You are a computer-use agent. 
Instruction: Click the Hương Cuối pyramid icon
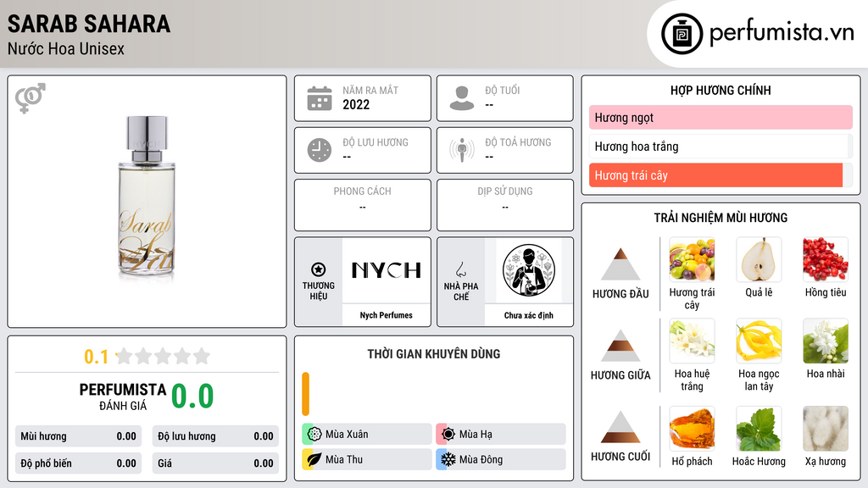(x=620, y=427)
